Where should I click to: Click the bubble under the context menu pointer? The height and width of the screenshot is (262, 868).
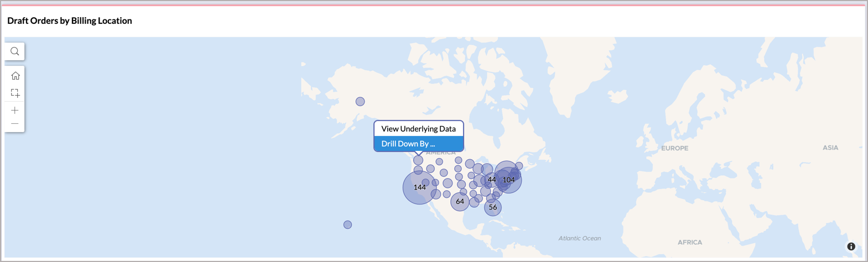(x=418, y=160)
